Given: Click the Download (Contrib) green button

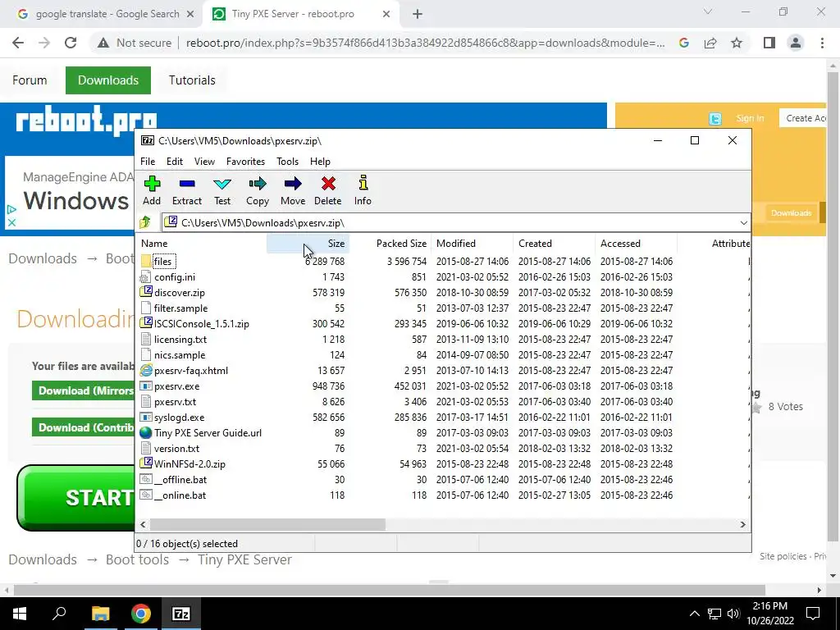Looking at the screenshot, I should click(84, 427).
